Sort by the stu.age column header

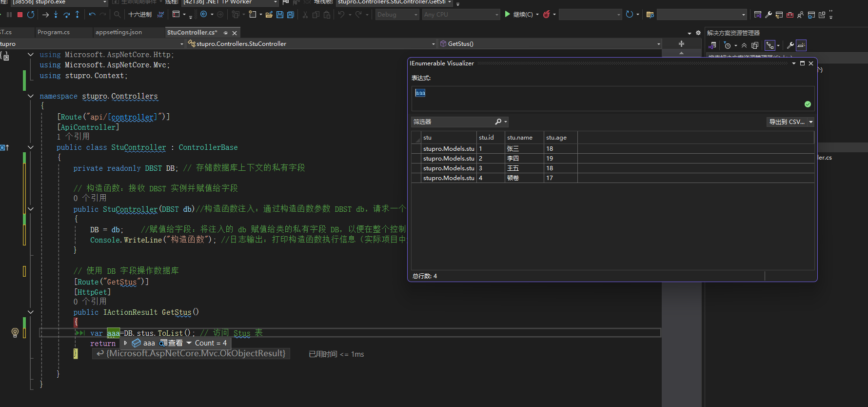[x=561, y=138]
